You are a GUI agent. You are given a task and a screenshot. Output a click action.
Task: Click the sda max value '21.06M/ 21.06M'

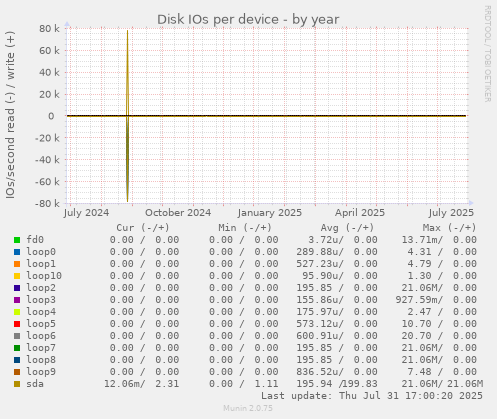click(x=442, y=384)
